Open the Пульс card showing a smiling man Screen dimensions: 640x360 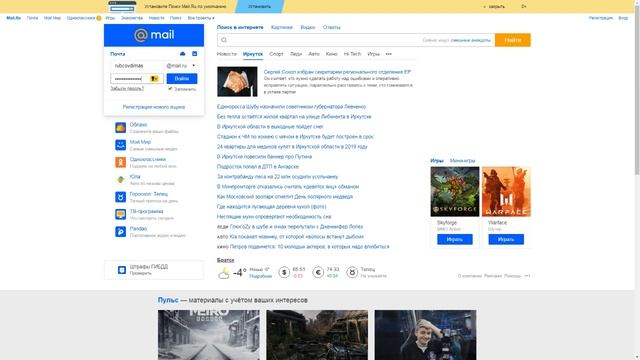pos(425,335)
